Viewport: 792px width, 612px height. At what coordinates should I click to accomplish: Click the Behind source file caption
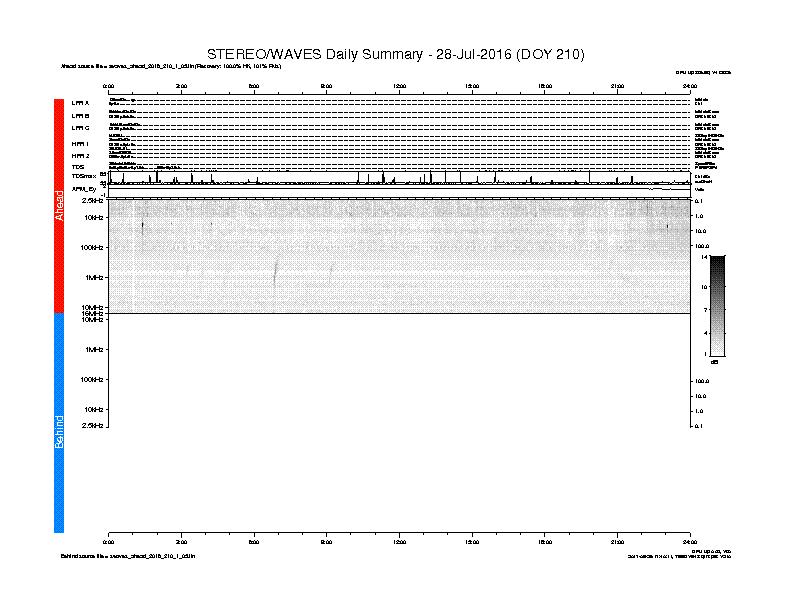click(x=128, y=556)
